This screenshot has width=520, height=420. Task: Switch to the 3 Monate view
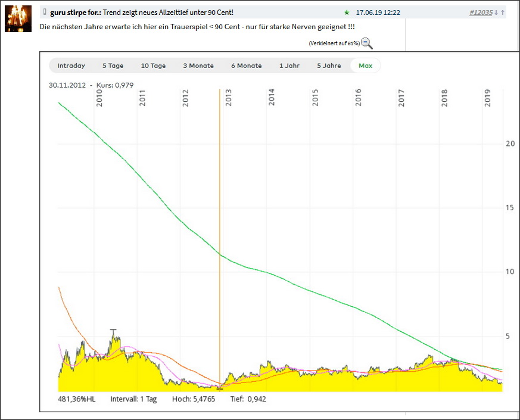pyautogui.click(x=198, y=66)
